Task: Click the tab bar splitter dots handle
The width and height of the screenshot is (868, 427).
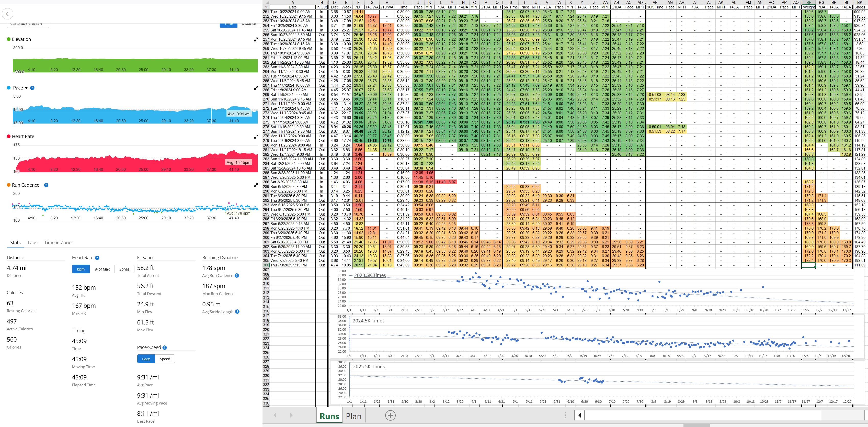Action: (x=565, y=415)
